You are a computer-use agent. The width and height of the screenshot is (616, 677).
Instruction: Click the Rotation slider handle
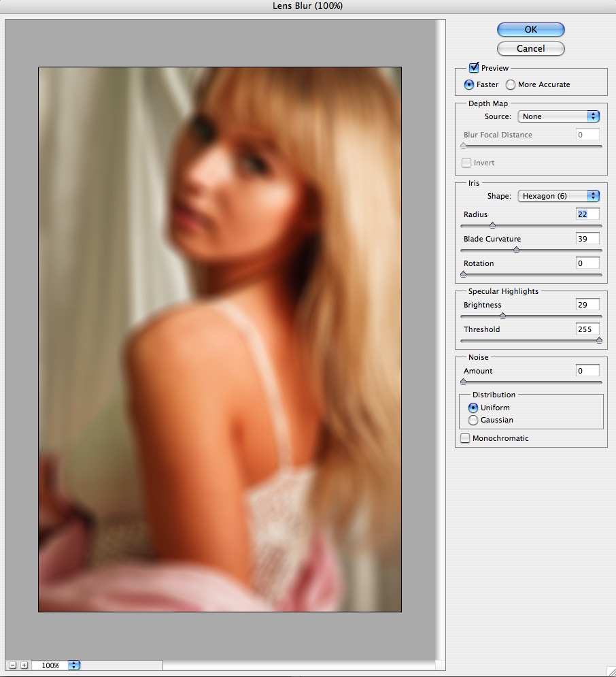point(463,275)
